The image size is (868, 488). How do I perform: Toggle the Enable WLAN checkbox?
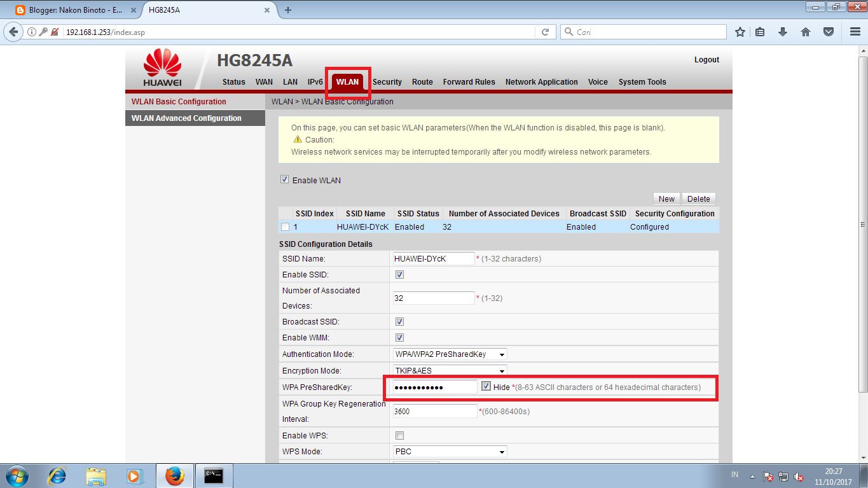click(285, 180)
